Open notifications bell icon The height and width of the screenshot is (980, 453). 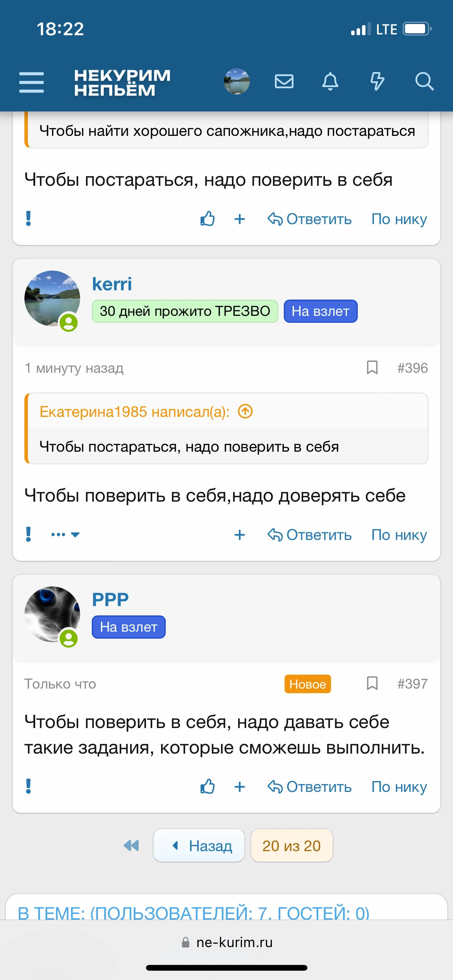coord(330,82)
